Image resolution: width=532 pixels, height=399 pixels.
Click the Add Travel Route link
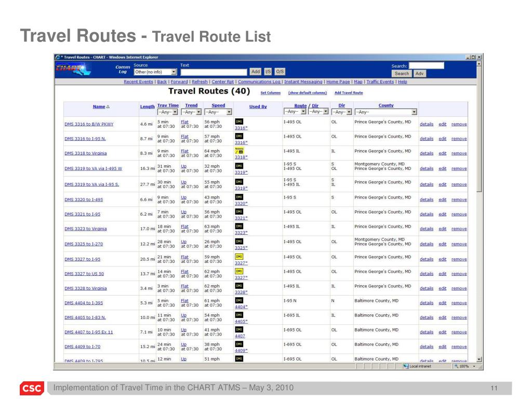click(x=349, y=92)
